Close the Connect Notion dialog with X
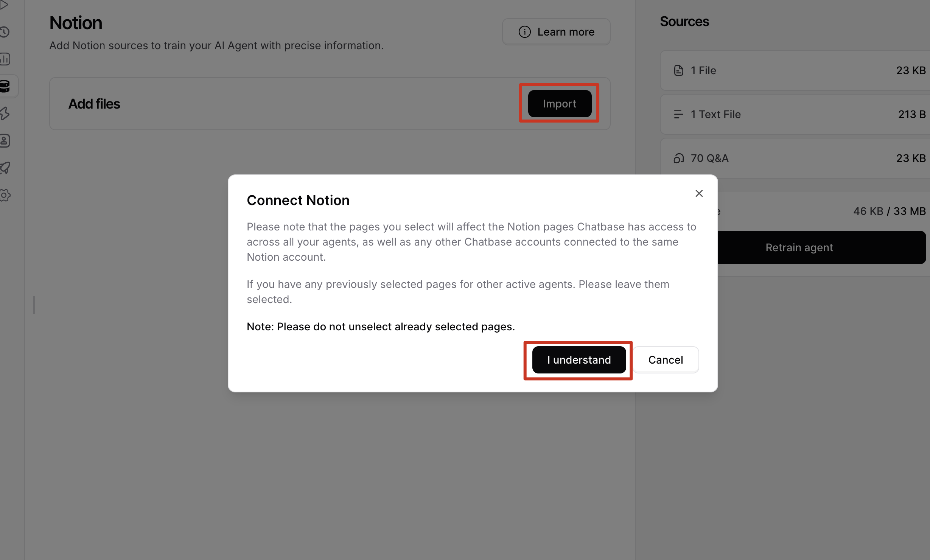This screenshot has height=560, width=930. [x=699, y=193]
